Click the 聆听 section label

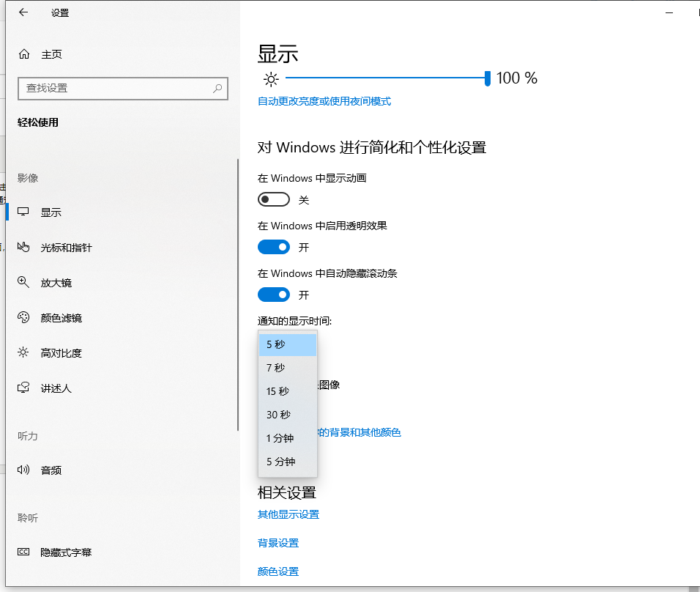[x=28, y=518]
